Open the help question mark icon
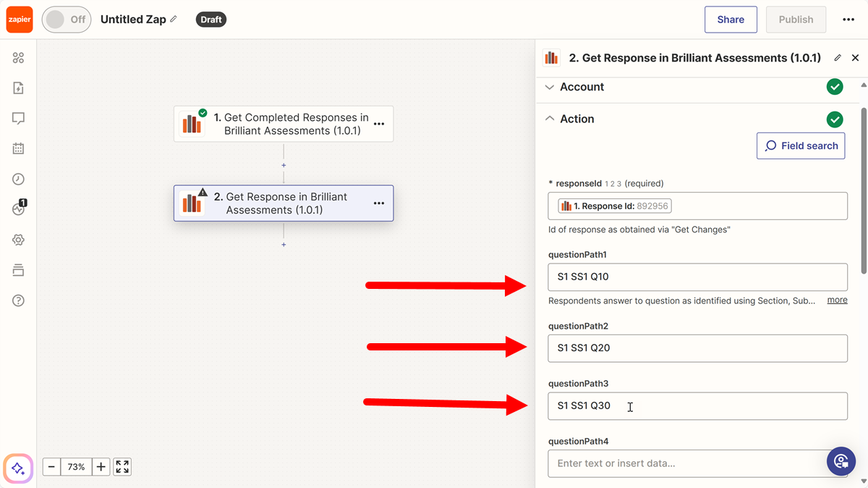The image size is (868, 488). click(x=19, y=300)
